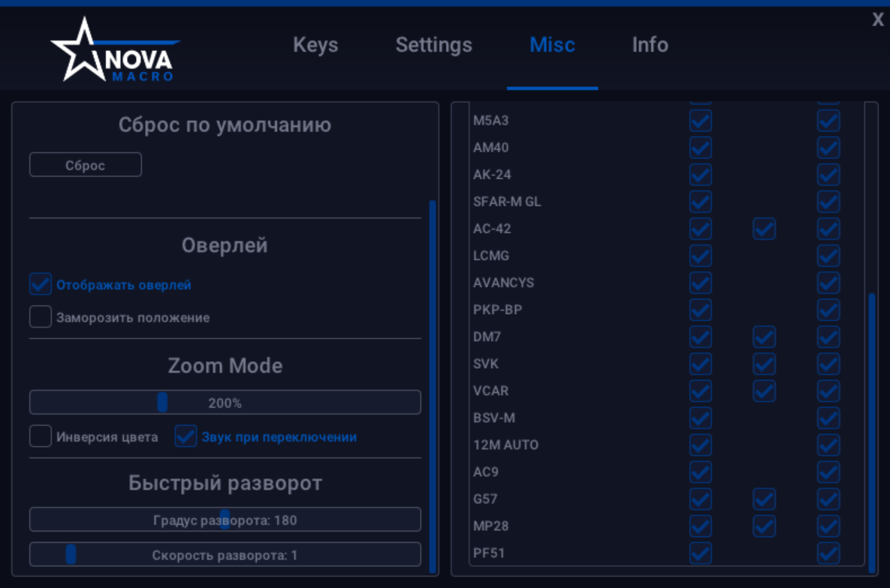The image size is (890, 588).
Task: Click the AC-42 weapon name
Action: pyautogui.click(x=492, y=229)
